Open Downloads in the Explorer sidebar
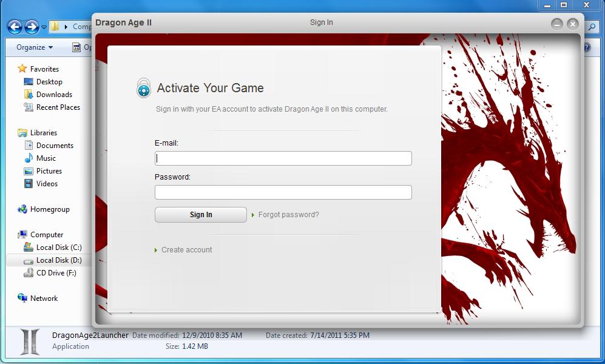 coord(54,95)
